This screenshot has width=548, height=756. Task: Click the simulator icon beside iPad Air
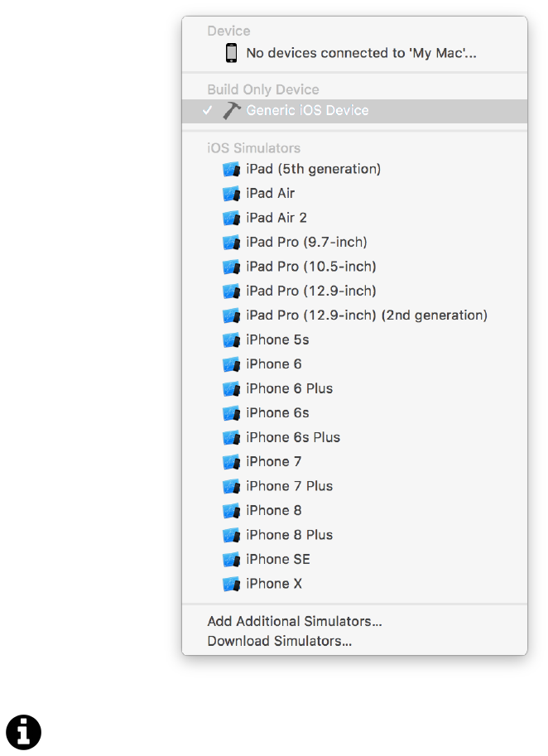(x=231, y=194)
